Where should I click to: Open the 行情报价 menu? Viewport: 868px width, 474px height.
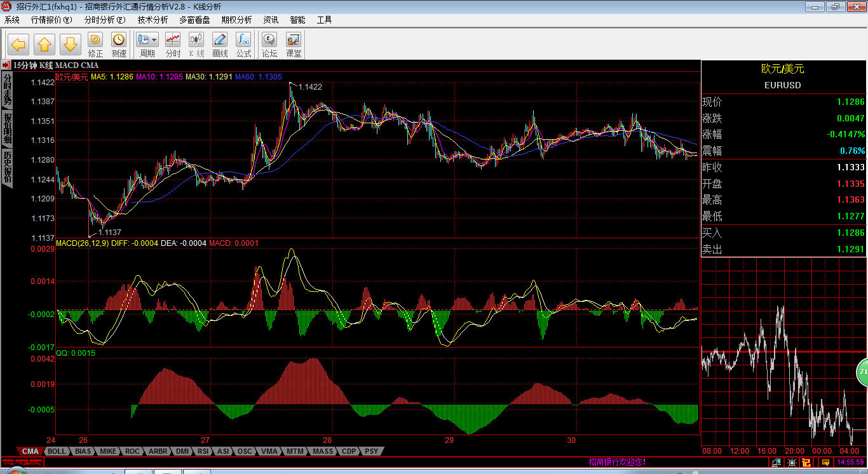click(51, 20)
